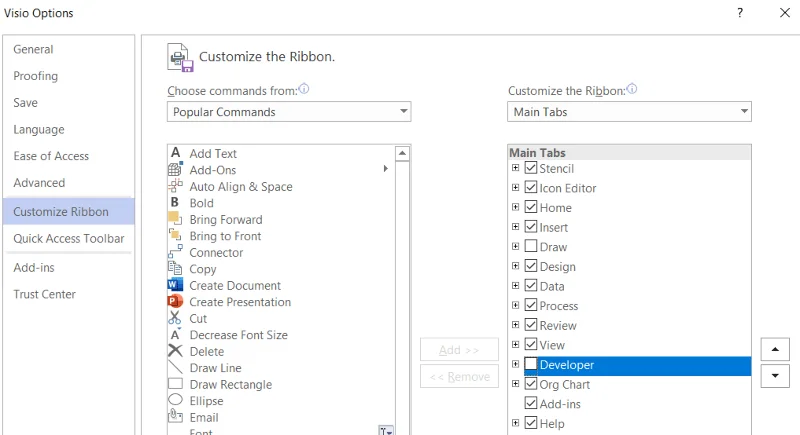
Task: Expand the View tree node
Action: point(515,344)
